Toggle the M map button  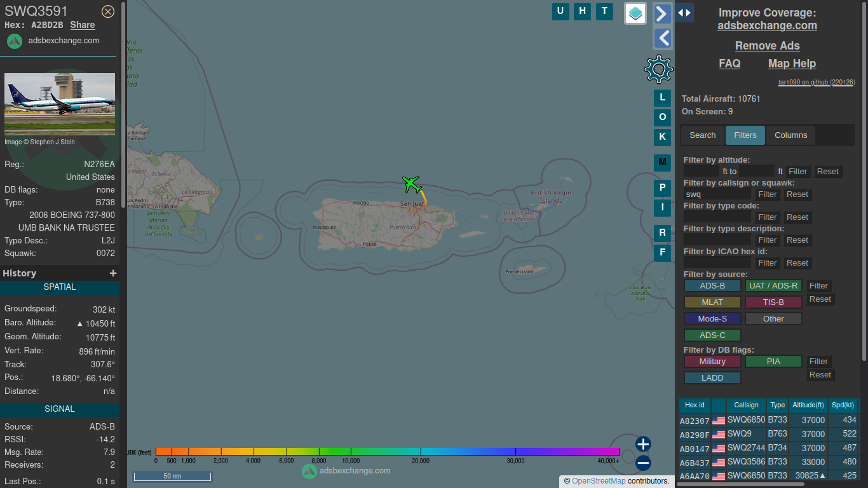(662, 163)
